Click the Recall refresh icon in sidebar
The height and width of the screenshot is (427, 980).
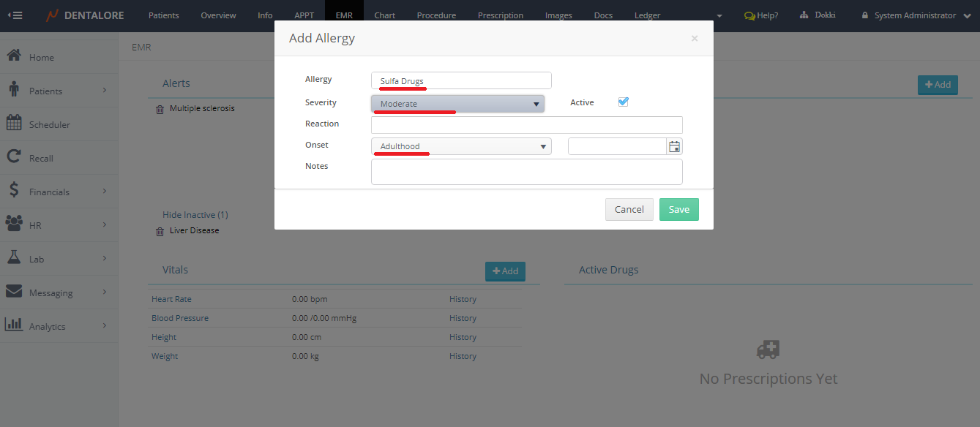click(13, 157)
